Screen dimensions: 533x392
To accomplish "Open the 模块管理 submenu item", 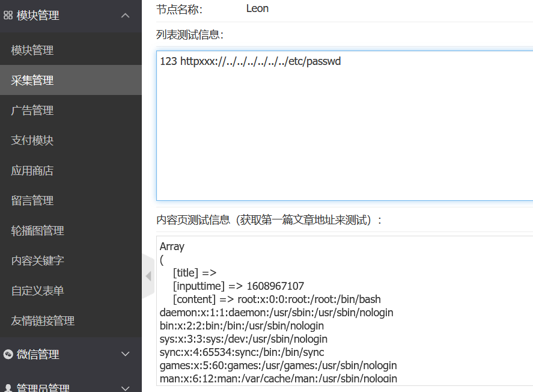I will pos(71,50).
